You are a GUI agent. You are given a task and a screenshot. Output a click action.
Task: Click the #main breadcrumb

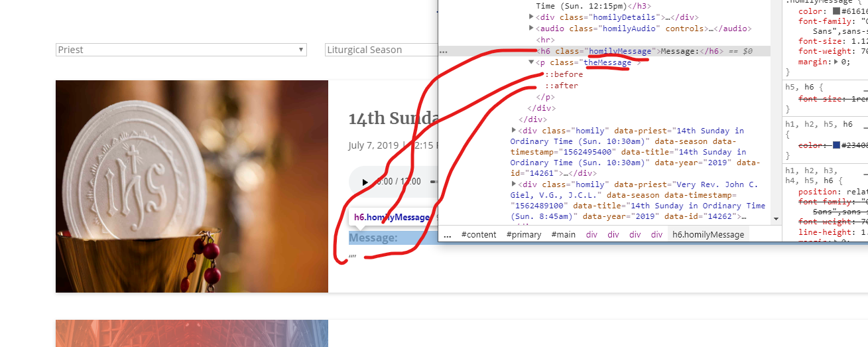[x=563, y=234]
